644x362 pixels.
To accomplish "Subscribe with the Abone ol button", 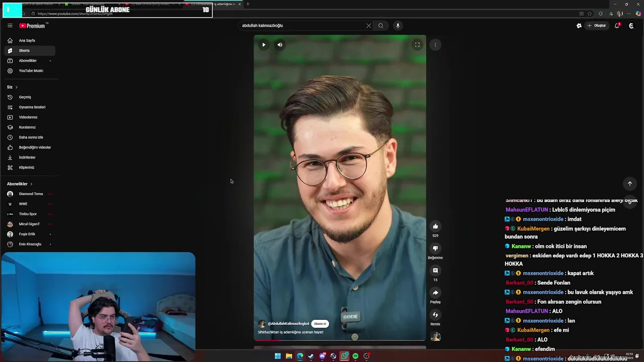I will coord(320,324).
